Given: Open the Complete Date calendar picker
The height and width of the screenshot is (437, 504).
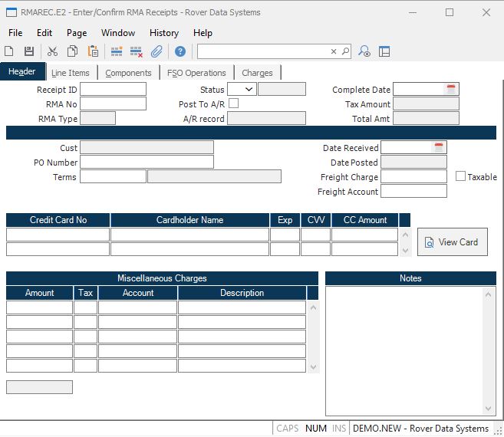Looking at the screenshot, I should coord(451,90).
